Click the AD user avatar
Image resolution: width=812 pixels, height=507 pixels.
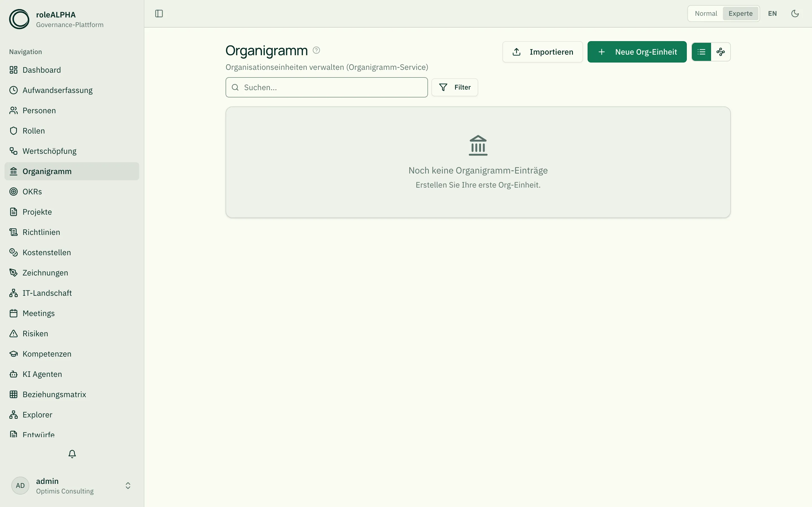coord(20,486)
